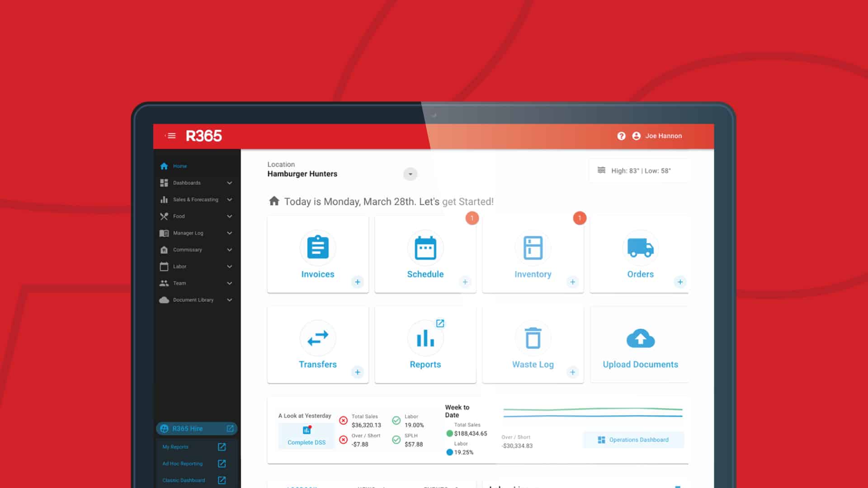Screen dimensions: 868x488
Task: Click the plus button on Inventory tile
Action: (x=573, y=282)
